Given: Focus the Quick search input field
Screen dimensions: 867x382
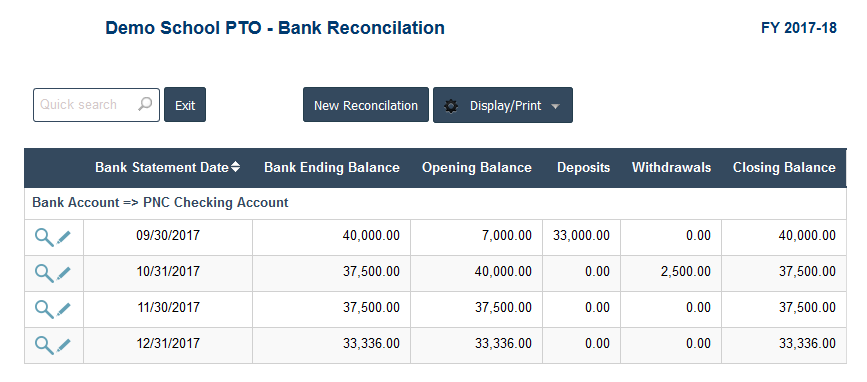Looking at the screenshot, I should click(96, 104).
